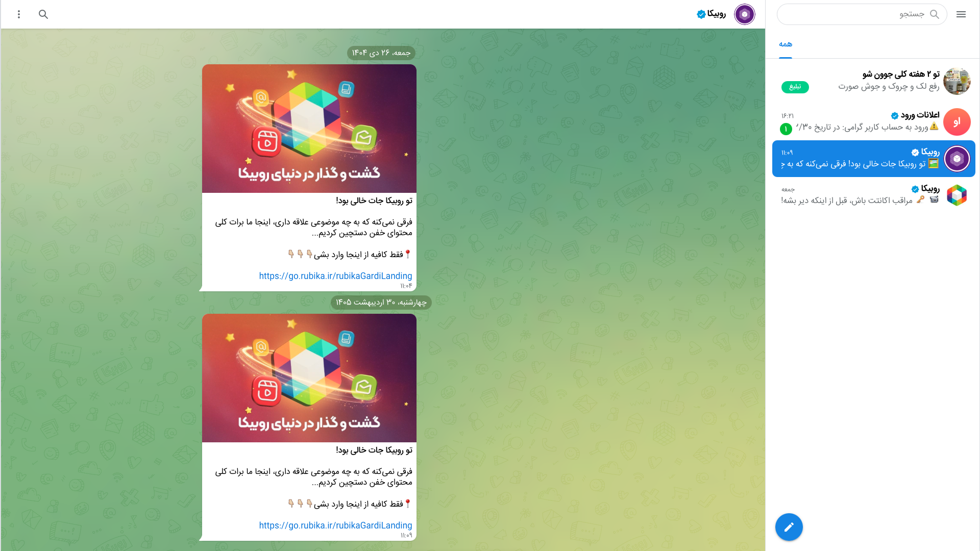Compose new message with pencil button

click(x=789, y=527)
